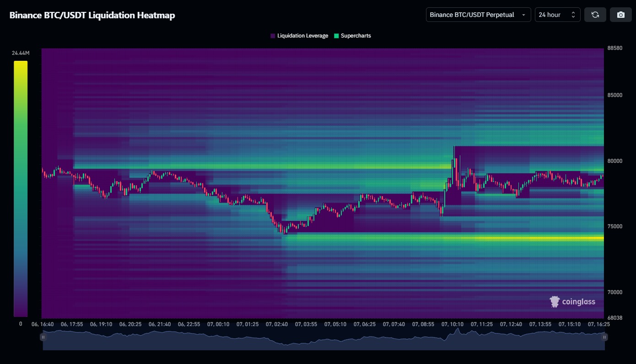Click the 07, 02:40 time axis label
The image size is (636, 364).
(277, 324)
